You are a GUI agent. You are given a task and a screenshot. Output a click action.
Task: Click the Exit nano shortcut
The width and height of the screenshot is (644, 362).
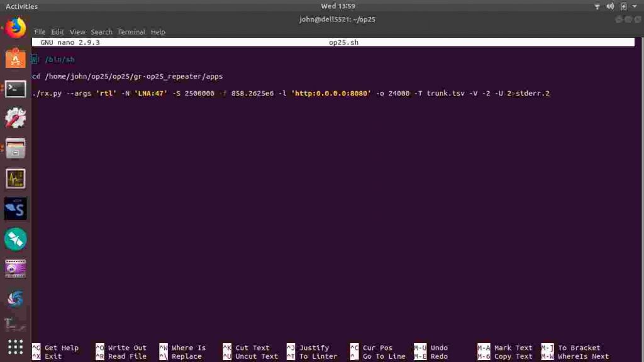click(53, 356)
